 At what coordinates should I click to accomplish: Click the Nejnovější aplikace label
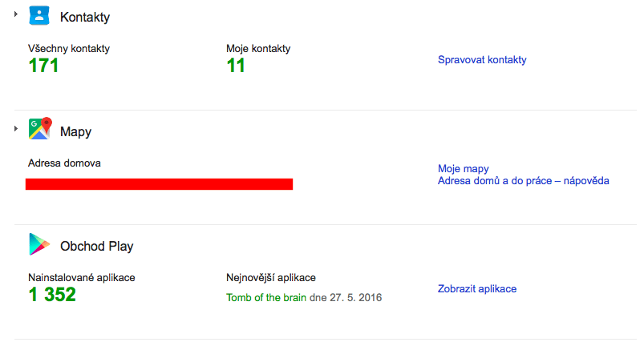coord(271,278)
